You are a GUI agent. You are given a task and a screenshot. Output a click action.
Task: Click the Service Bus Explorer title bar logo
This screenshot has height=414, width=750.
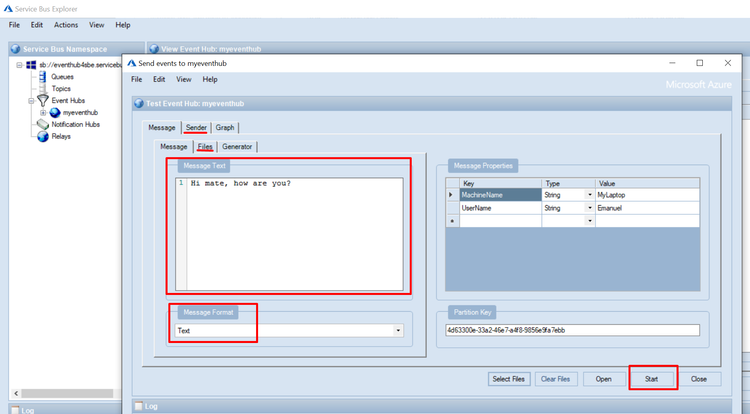coord(8,9)
